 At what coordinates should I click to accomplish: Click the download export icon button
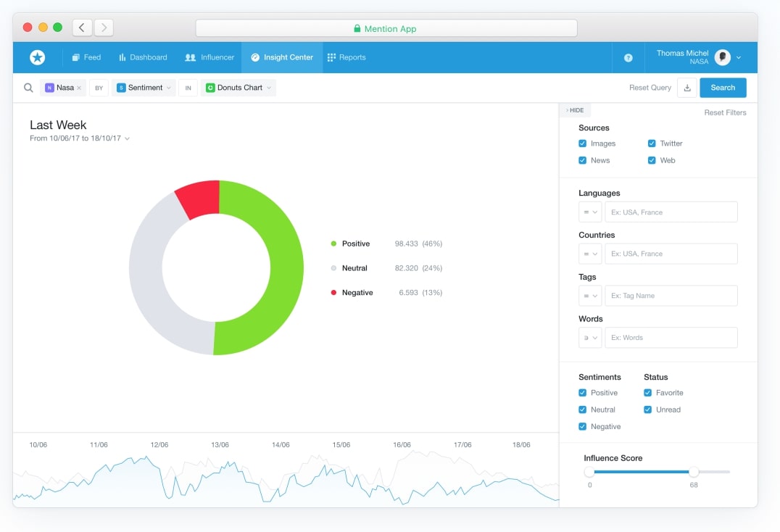(x=687, y=88)
